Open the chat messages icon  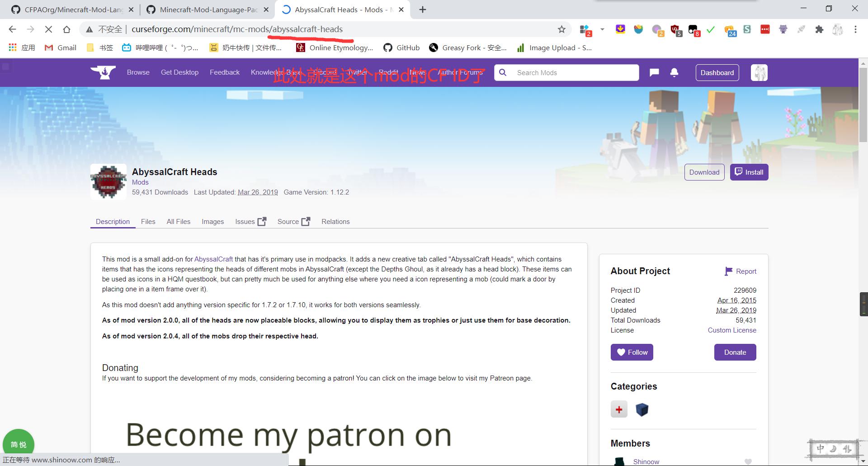[x=654, y=72]
